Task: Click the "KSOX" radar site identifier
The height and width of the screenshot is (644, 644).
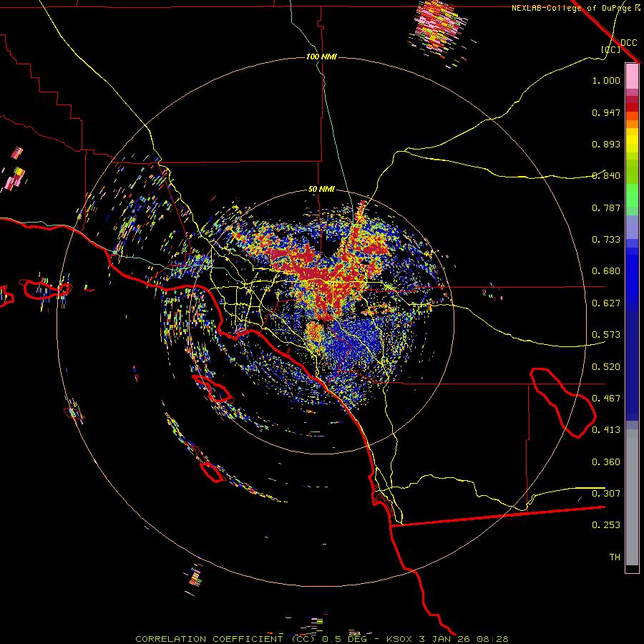Action: [399, 639]
